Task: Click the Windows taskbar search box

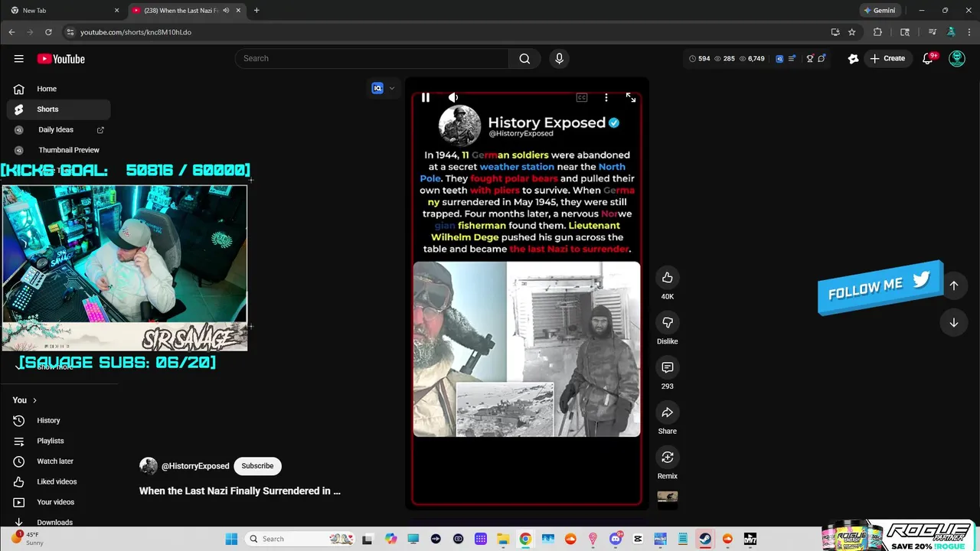Action: click(x=300, y=539)
